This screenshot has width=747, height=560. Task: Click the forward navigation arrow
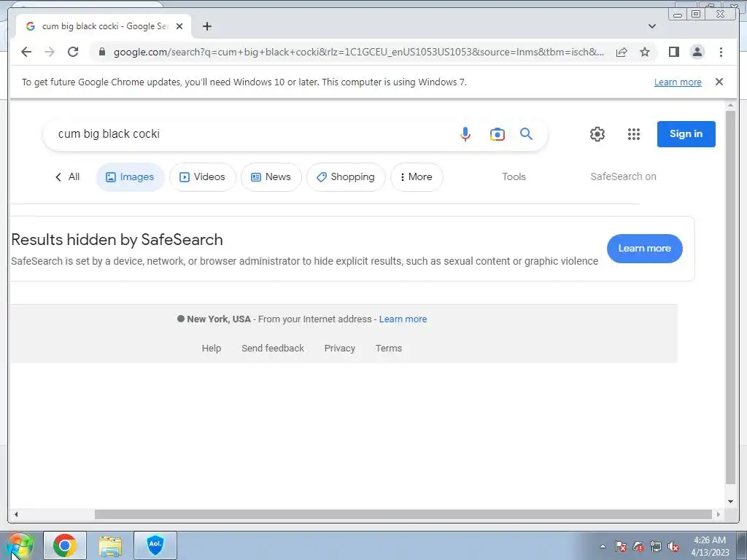click(x=50, y=52)
